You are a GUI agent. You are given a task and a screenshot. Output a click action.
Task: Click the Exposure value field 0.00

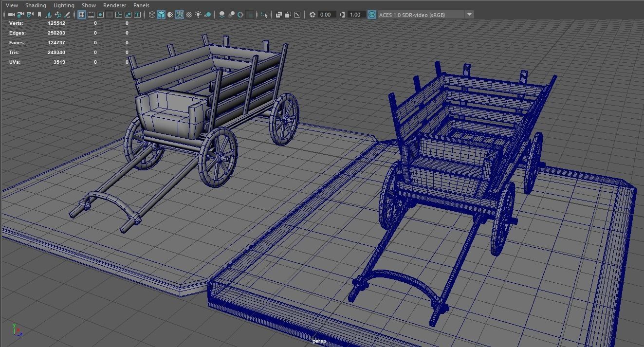pos(326,15)
